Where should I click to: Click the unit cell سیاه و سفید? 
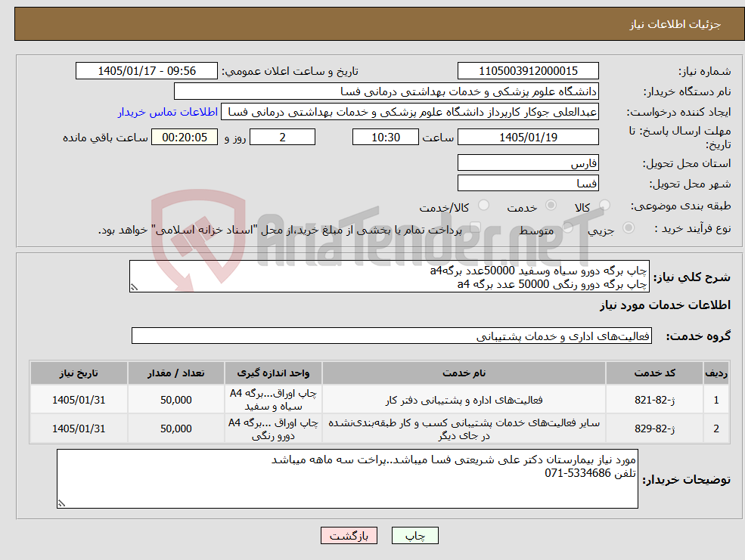[273, 400]
